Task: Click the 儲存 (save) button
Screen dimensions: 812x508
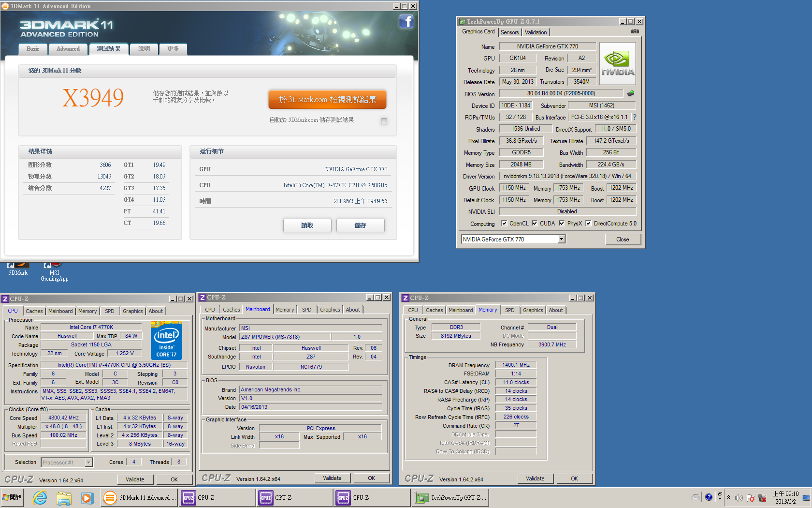Action: 361,225
